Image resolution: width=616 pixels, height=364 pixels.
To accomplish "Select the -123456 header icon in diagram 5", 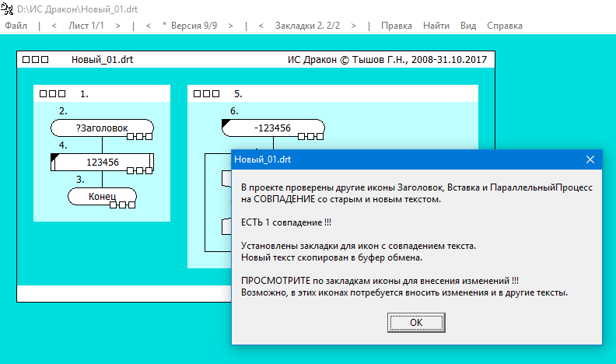I will (x=272, y=128).
